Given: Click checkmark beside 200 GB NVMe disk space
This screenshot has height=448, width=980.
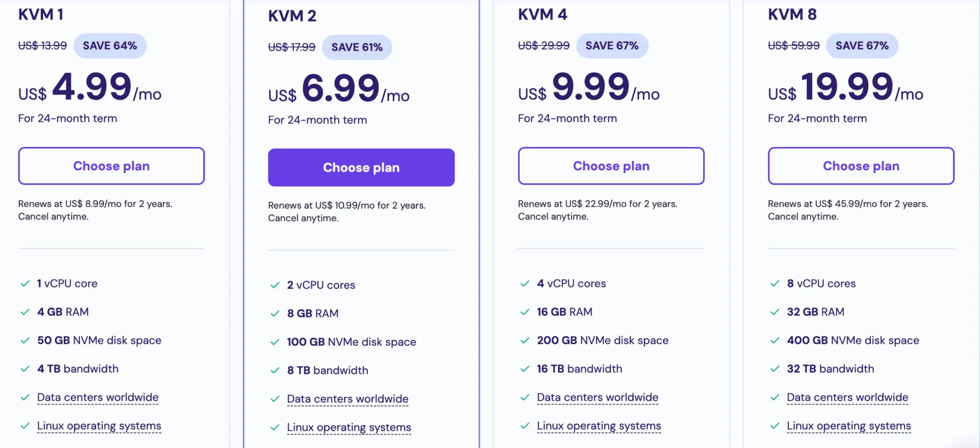Looking at the screenshot, I should 525,340.
